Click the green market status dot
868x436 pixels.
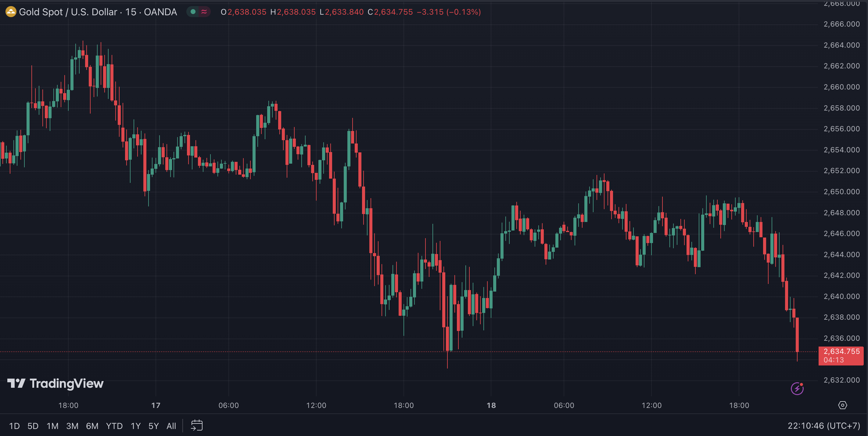tap(193, 12)
